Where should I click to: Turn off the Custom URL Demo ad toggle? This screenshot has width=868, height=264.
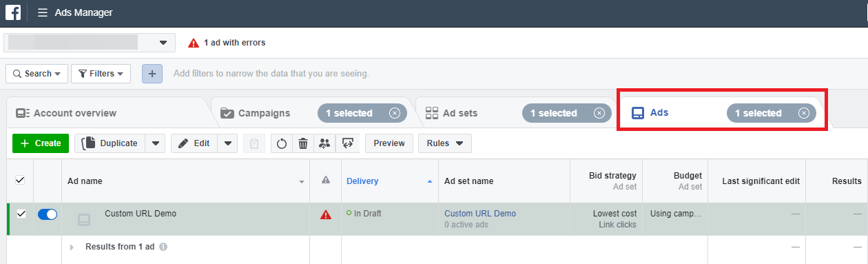(x=48, y=214)
